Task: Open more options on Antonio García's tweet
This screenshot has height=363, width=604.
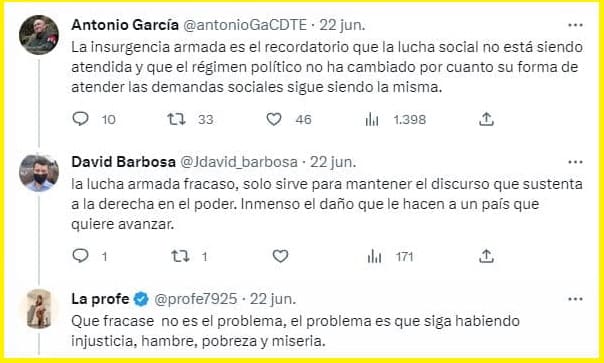Action: pos(575,25)
